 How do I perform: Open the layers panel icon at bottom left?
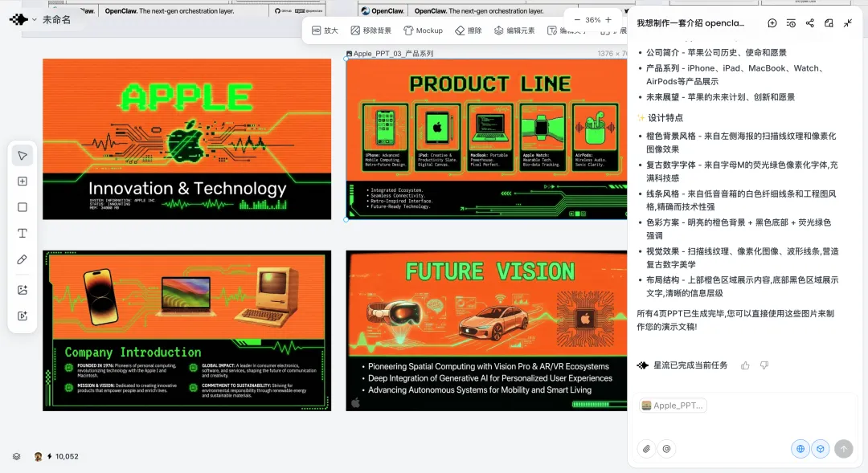pos(17,456)
